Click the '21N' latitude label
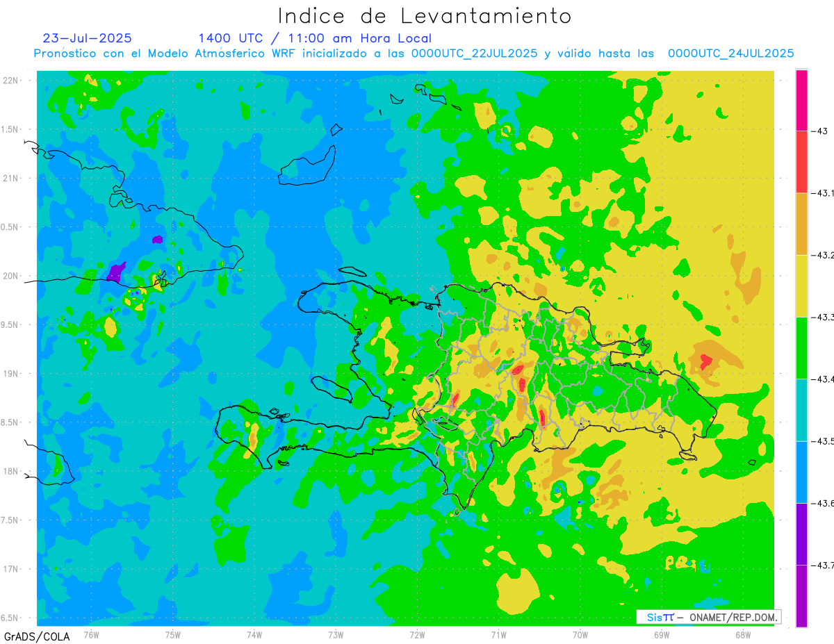This screenshot has width=834, height=644. tap(11, 178)
